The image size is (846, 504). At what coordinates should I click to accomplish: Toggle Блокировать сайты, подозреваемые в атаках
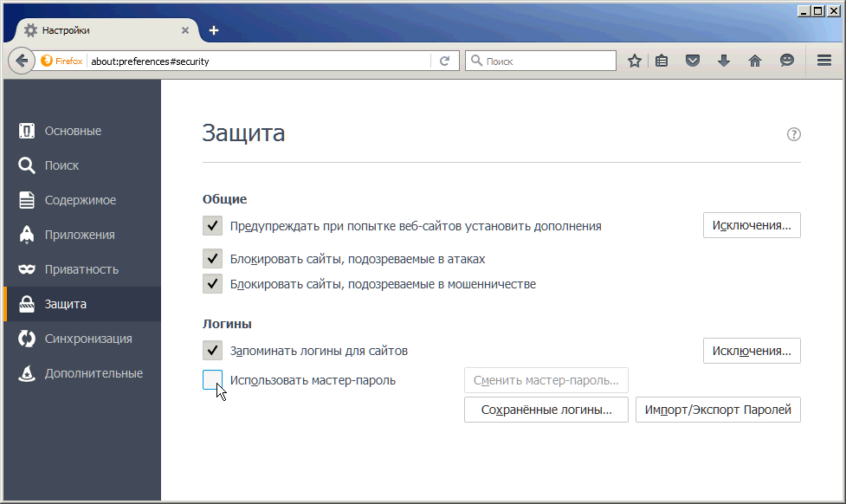[212, 259]
